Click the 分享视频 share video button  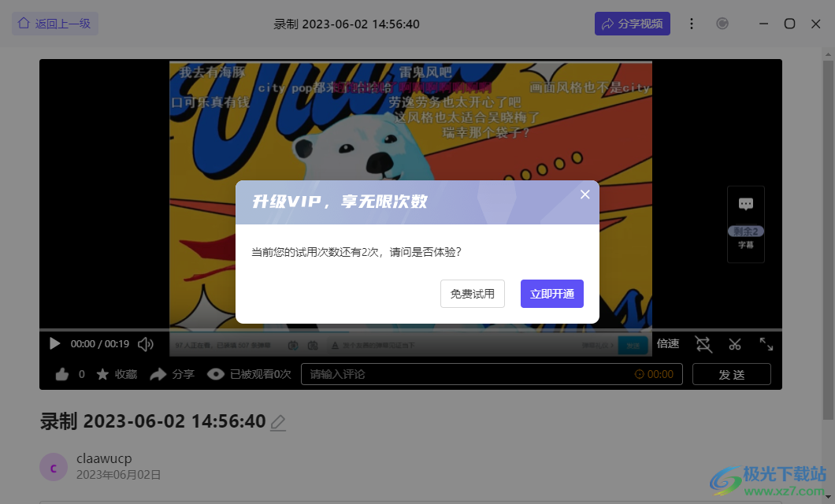point(632,24)
